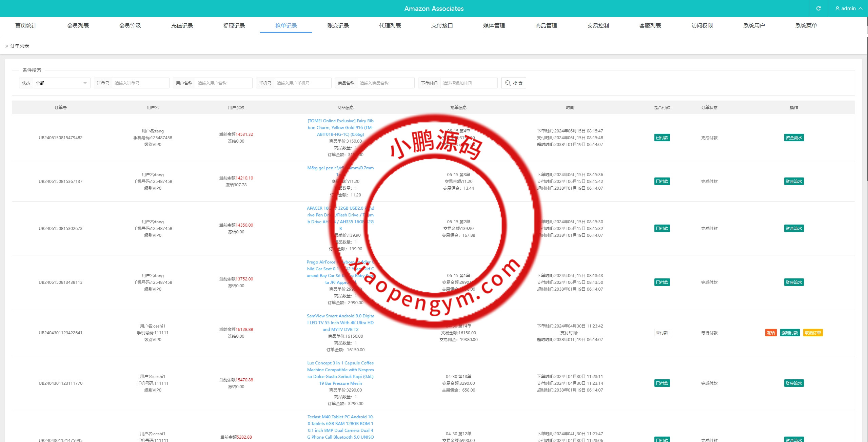This screenshot has height=442, width=868.
Task: Go to 商品管理 tab
Action: tap(546, 25)
